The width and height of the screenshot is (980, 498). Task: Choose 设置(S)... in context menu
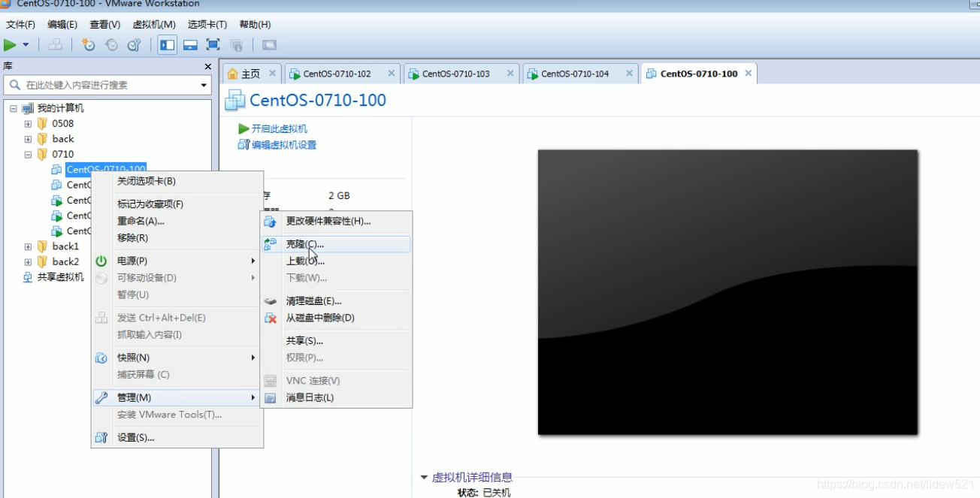177,437
